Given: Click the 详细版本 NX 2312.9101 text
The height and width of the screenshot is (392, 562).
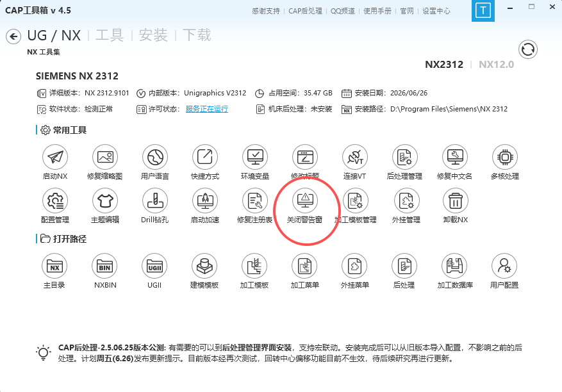Looking at the screenshot, I should point(89,93).
